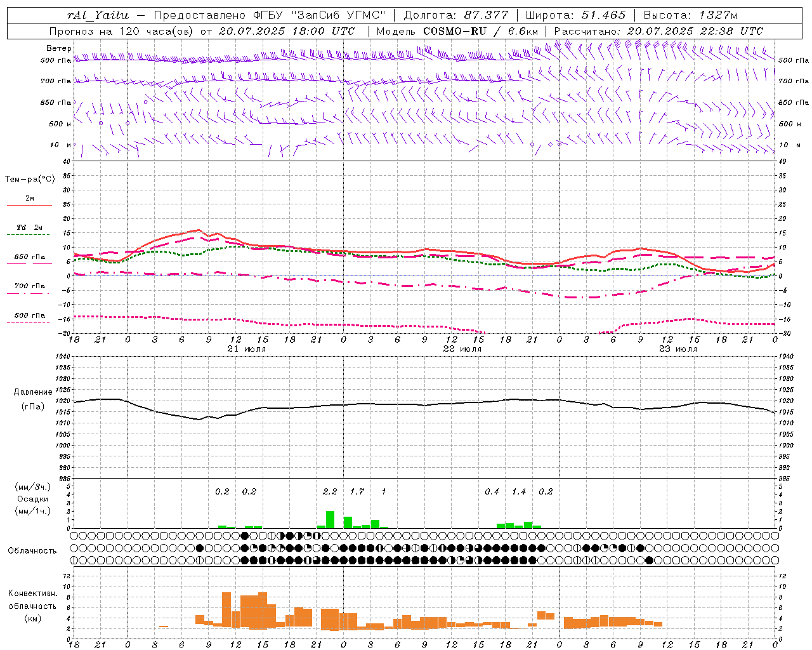812x650 pixels.
Task: Click the Осадки panel label
Action: pos(32,499)
